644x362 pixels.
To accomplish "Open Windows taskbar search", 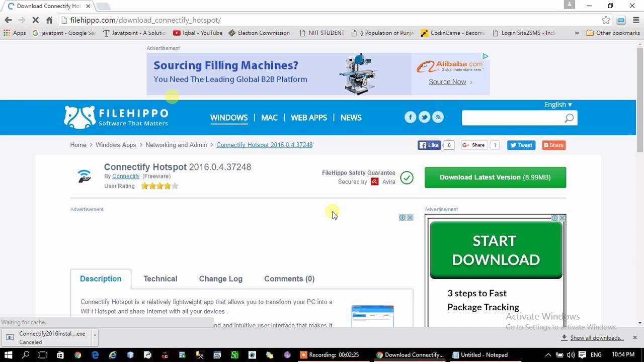I will point(26,354).
